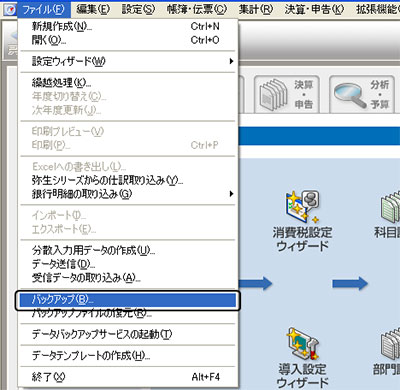Open the 集計(R) menu

256,9
